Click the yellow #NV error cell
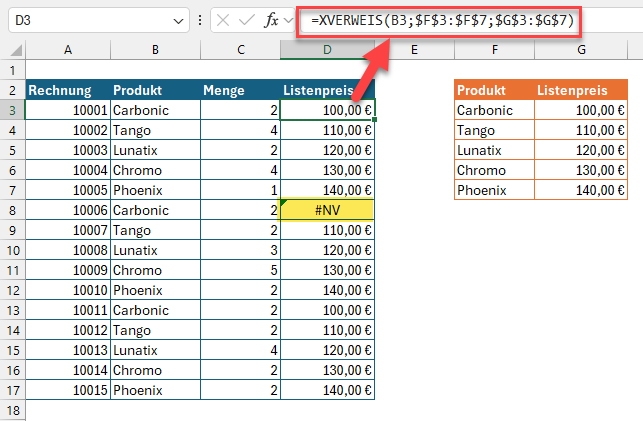This screenshot has height=421, width=643. pos(328,209)
